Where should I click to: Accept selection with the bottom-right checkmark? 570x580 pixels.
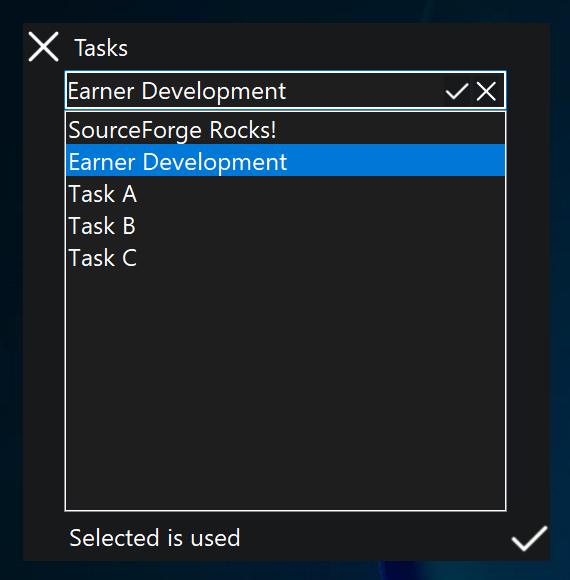click(529, 538)
